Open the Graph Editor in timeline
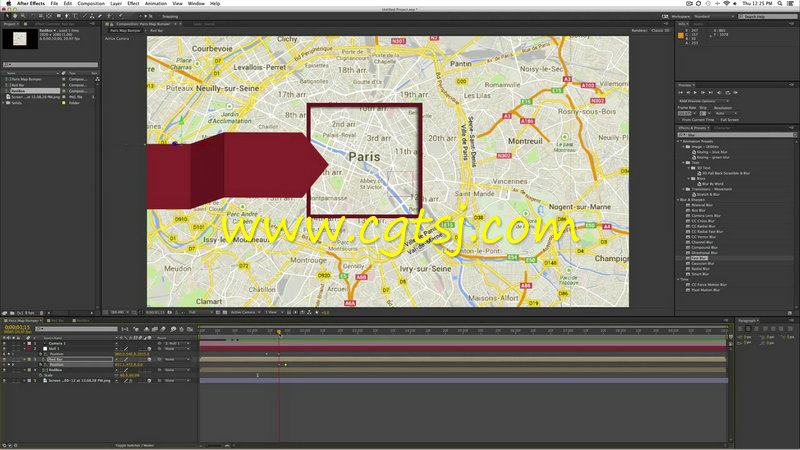Viewport: 800px width, 450px height. coord(190,329)
